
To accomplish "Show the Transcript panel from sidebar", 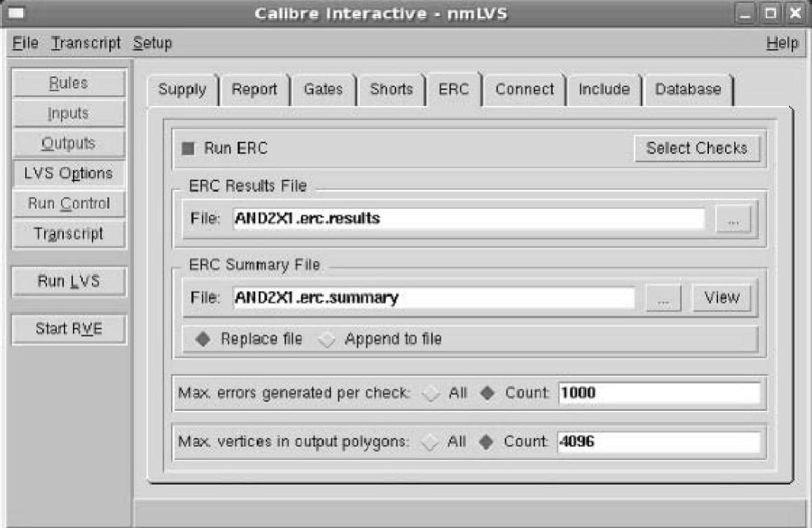I will click(69, 233).
